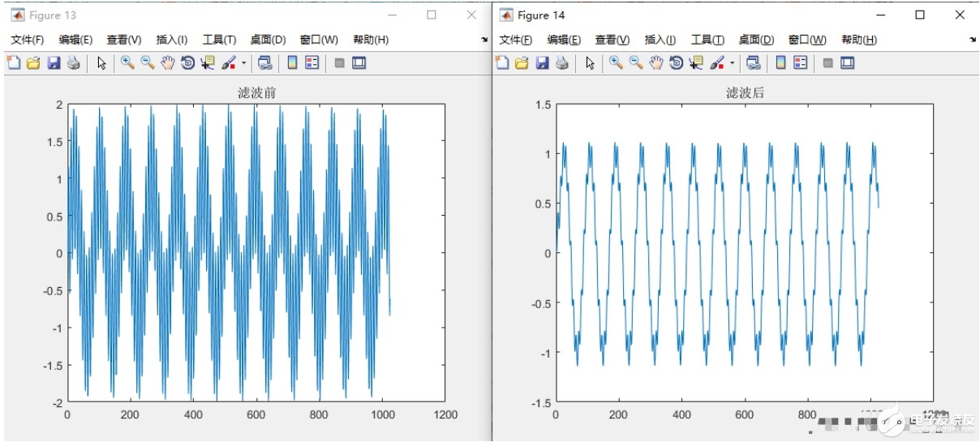Select Edit Plot arrow tool in Figure 14
Image resolution: width=980 pixels, height=442 pixels.
click(590, 62)
